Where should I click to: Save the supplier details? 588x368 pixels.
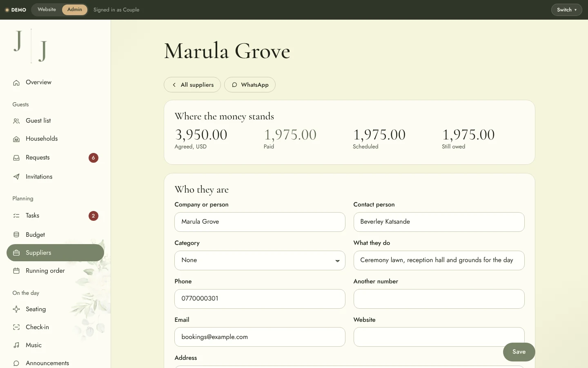pyautogui.click(x=519, y=352)
